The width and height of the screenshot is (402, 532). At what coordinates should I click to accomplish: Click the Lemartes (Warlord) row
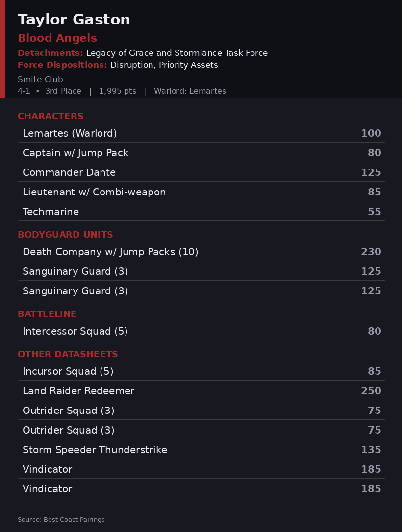(201, 133)
